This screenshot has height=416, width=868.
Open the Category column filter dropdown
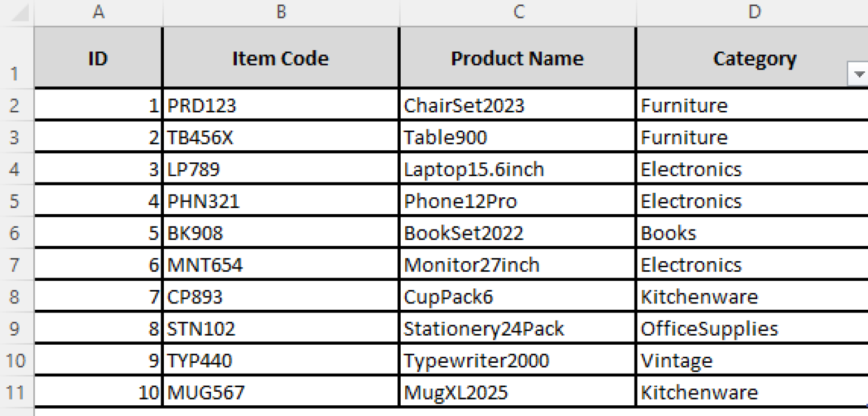[x=858, y=72]
